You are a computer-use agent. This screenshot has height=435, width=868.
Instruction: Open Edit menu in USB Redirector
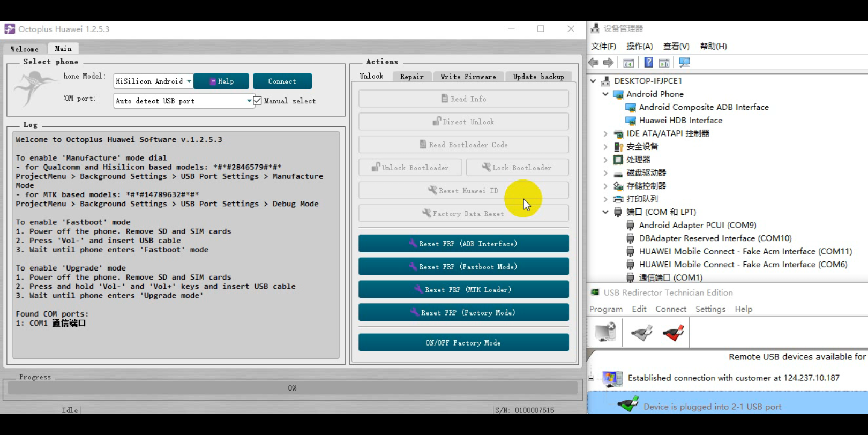[x=639, y=309]
